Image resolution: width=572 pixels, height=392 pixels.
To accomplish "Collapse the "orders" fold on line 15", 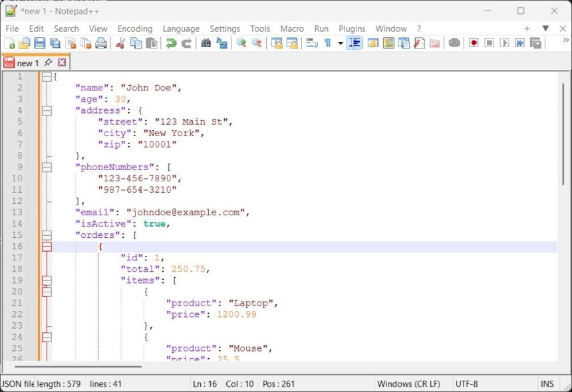I will 47,235.
